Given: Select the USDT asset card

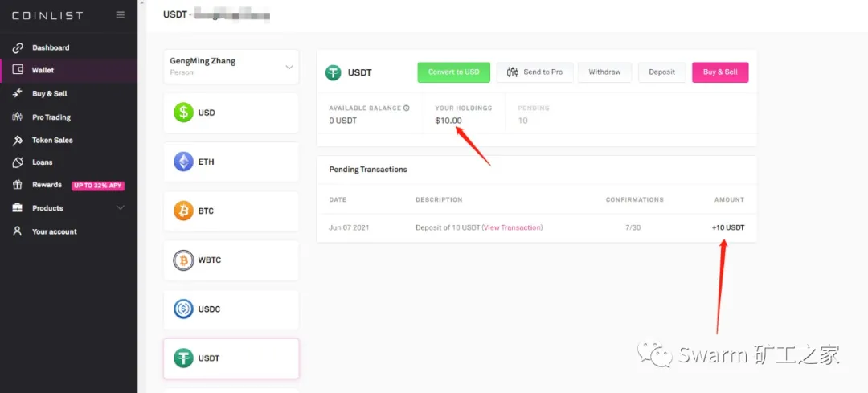Looking at the screenshot, I should (231, 358).
